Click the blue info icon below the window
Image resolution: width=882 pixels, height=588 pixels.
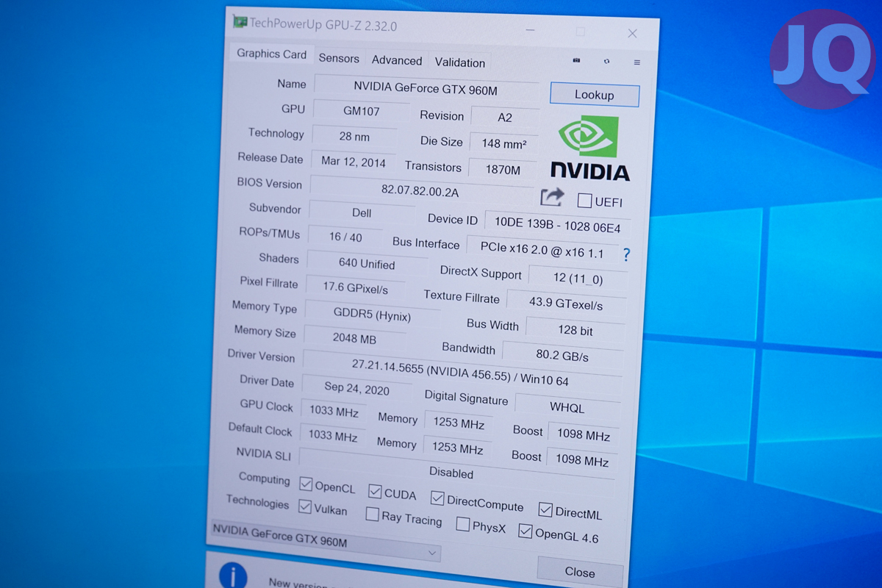coord(233,576)
